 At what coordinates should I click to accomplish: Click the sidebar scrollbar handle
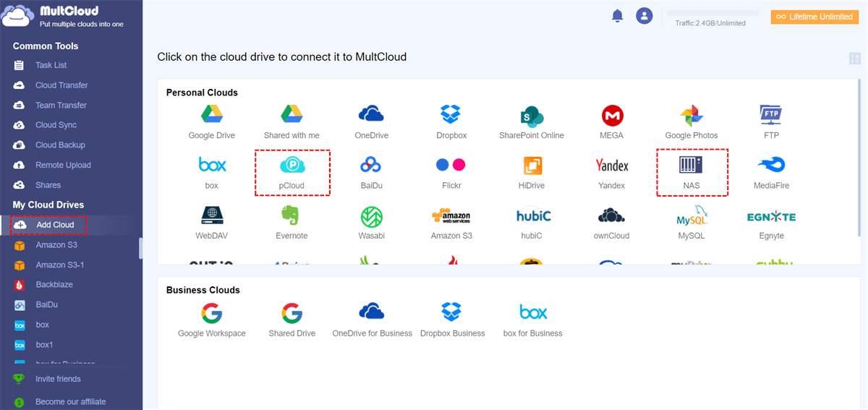pyautogui.click(x=140, y=247)
